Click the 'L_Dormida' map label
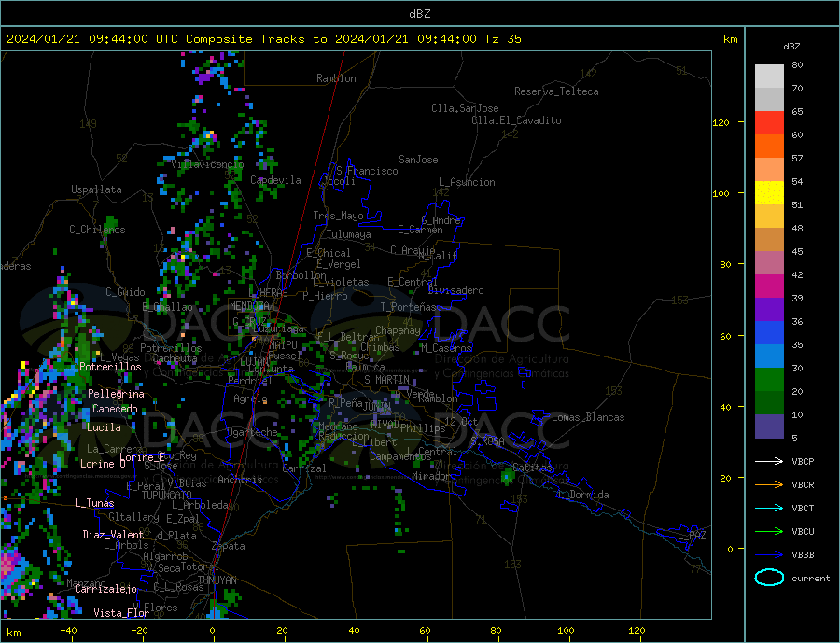The image size is (840, 643). point(583,495)
